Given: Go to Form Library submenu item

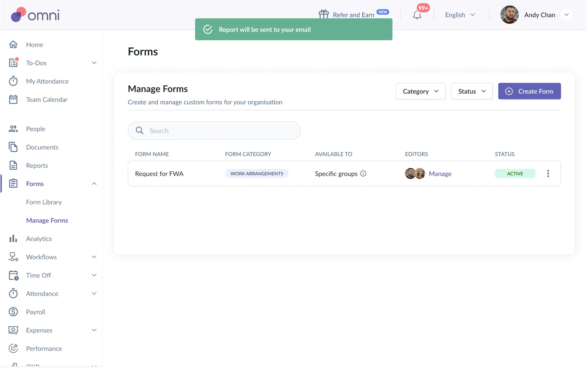Looking at the screenshot, I should [x=44, y=202].
